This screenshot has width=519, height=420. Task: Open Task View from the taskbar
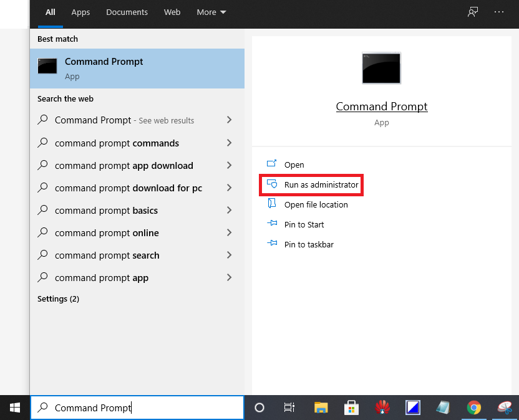click(289, 408)
